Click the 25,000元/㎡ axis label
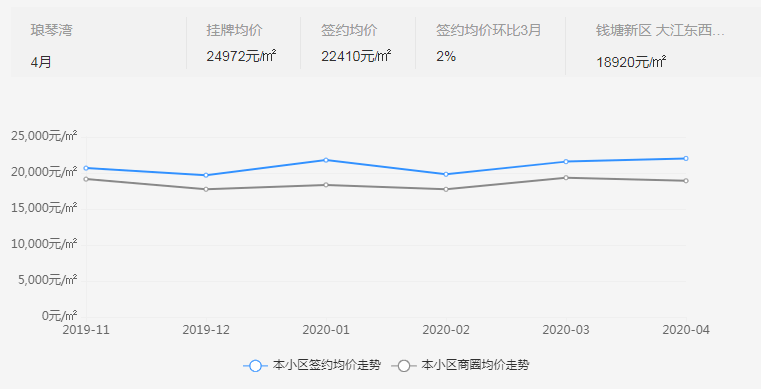Viewport: 761px width, 389px height. pos(44,136)
